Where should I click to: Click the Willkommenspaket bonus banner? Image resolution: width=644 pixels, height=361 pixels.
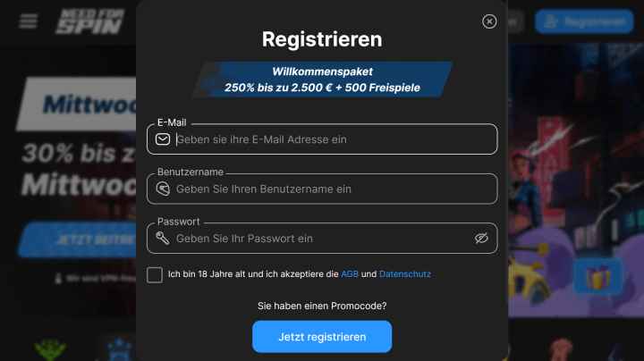pos(322,80)
